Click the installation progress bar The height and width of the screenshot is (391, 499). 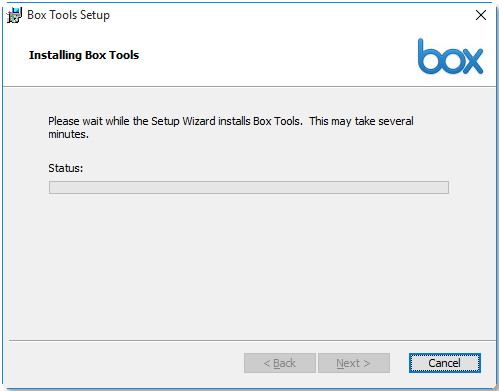[249, 187]
